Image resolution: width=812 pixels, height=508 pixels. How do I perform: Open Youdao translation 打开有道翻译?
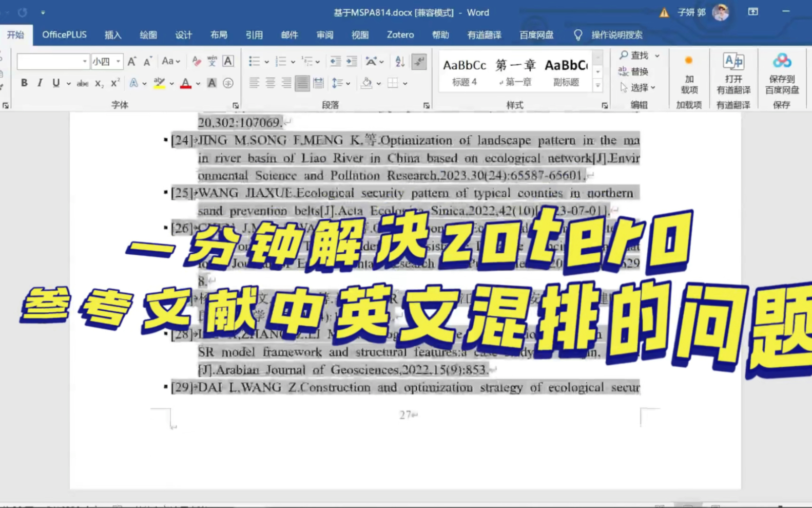point(733,73)
